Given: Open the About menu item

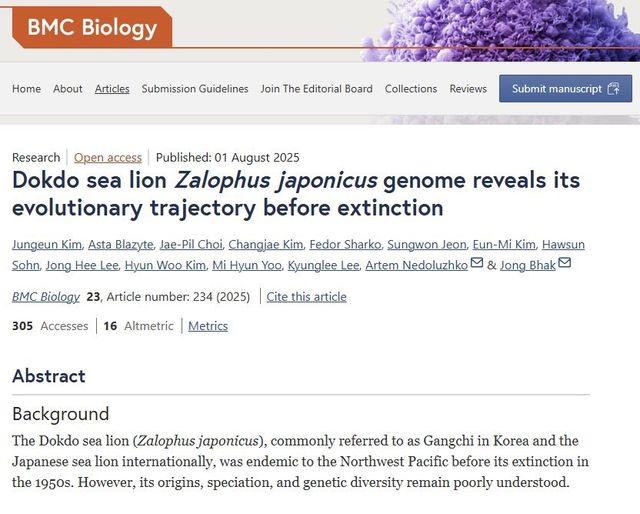Looking at the screenshot, I should click(68, 89).
